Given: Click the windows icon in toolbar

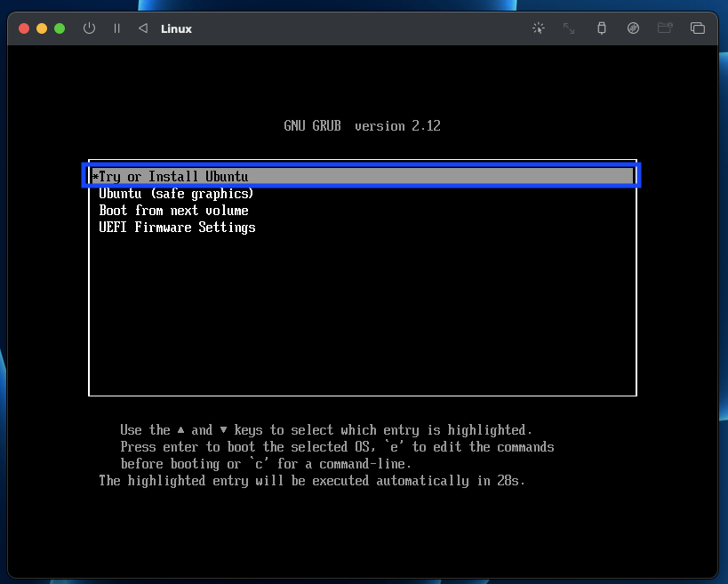Looking at the screenshot, I should tap(698, 28).
